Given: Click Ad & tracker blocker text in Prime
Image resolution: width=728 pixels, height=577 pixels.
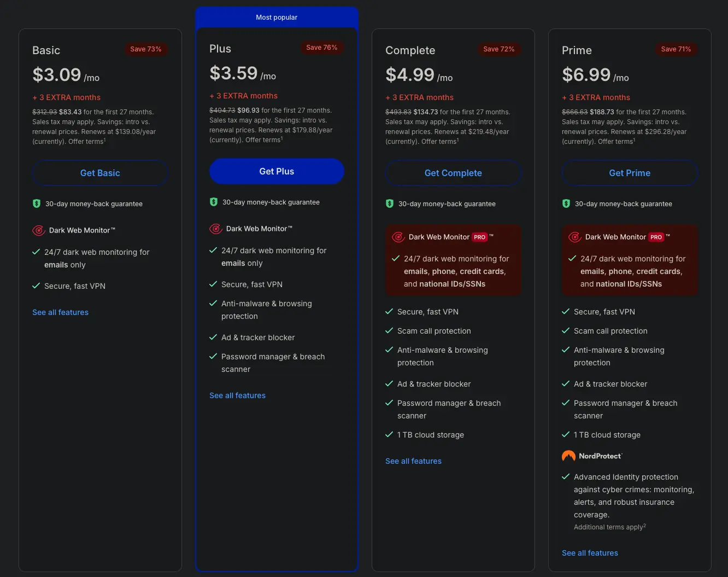Looking at the screenshot, I should pyautogui.click(x=610, y=384).
